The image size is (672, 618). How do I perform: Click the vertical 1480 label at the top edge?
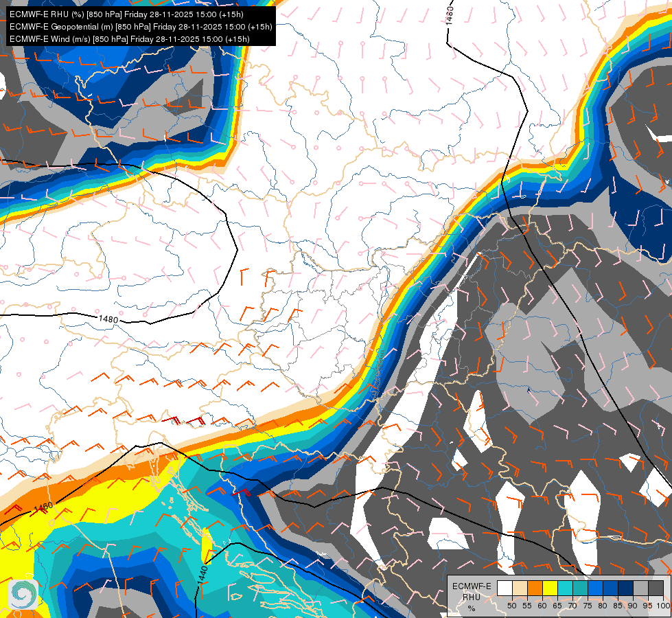coord(449,15)
